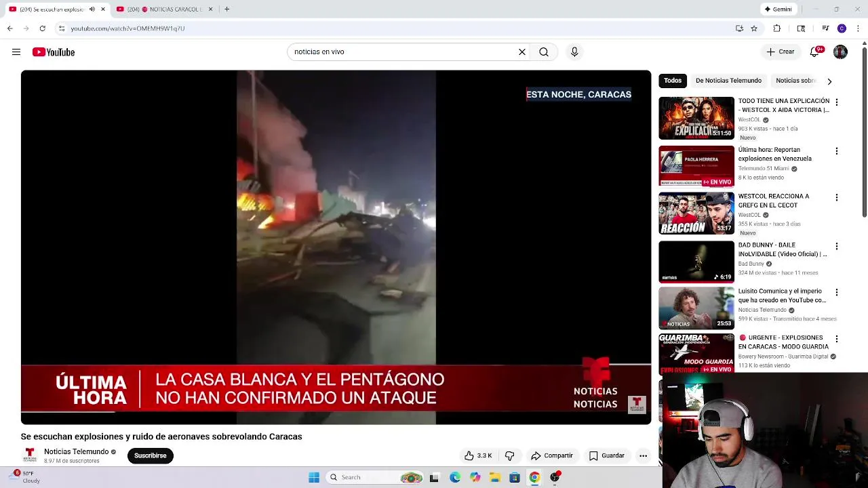This screenshot has width=868, height=488.
Task: Open weather widget showing 50°F Cloudy
Action: [25, 477]
